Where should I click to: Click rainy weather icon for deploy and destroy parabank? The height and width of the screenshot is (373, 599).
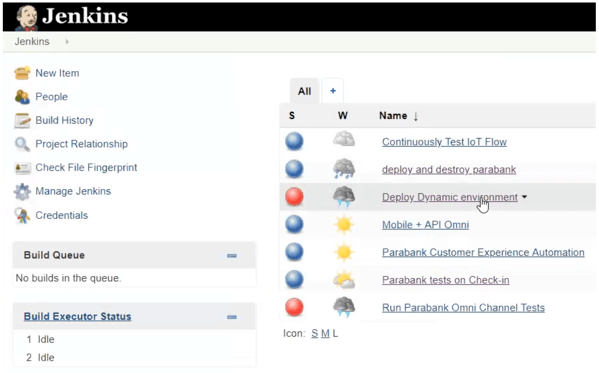coord(344,169)
